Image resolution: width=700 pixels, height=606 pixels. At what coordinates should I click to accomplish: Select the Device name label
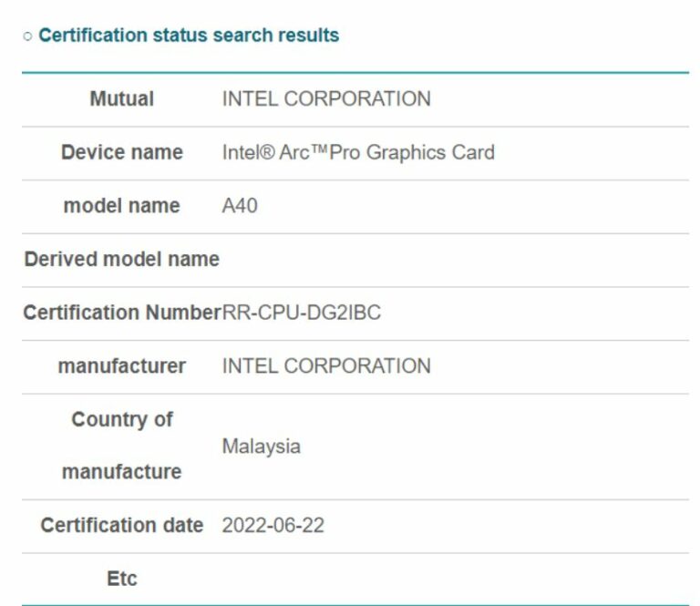(121, 152)
